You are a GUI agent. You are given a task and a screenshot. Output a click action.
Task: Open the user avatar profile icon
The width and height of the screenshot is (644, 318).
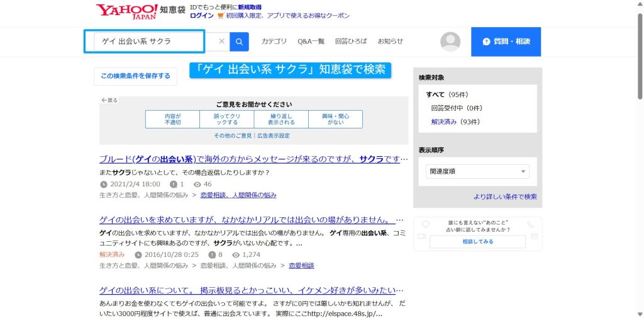tap(450, 42)
